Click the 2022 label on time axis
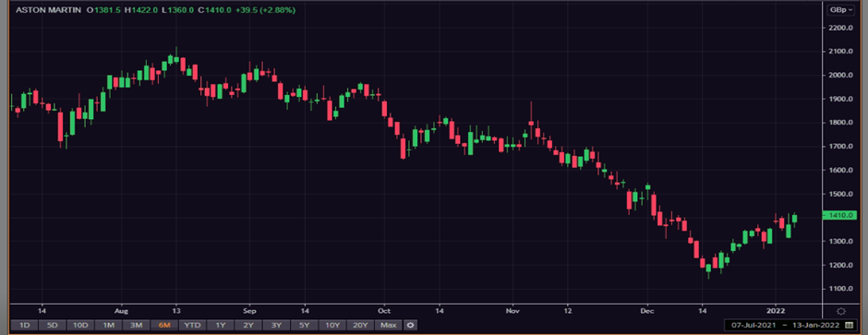 (775, 311)
